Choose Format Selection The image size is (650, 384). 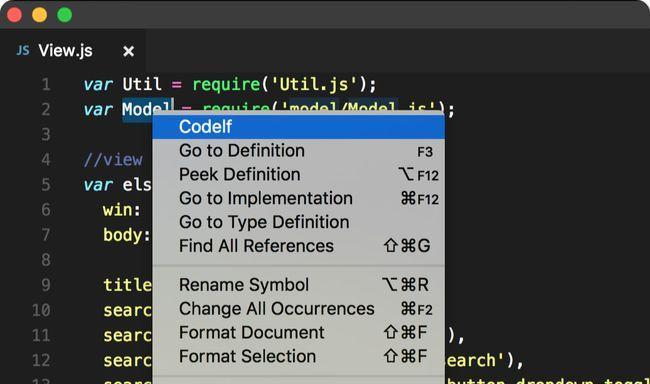point(298,357)
